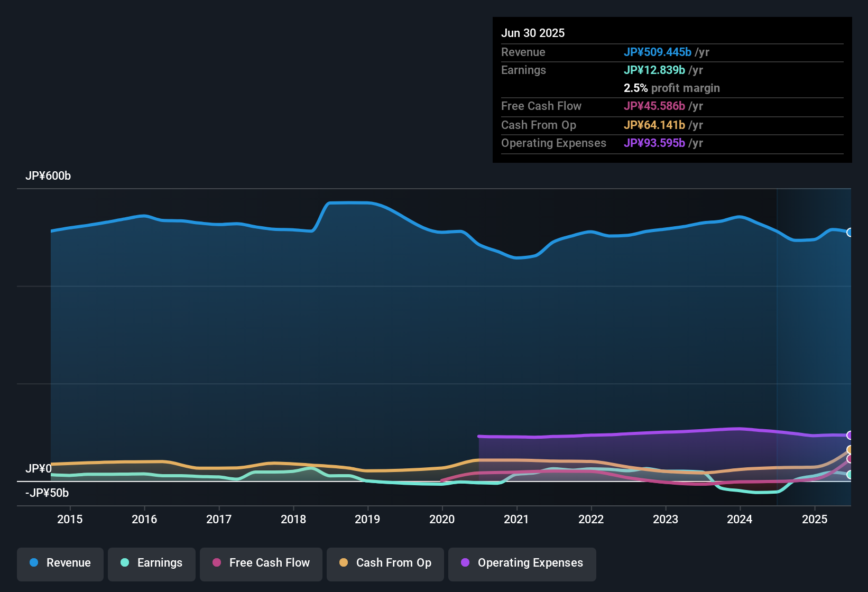Click the Operating Expenses endpoint circle
The height and width of the screenshot is (592, 868).
pyautogui.click(x=850, y=435)
